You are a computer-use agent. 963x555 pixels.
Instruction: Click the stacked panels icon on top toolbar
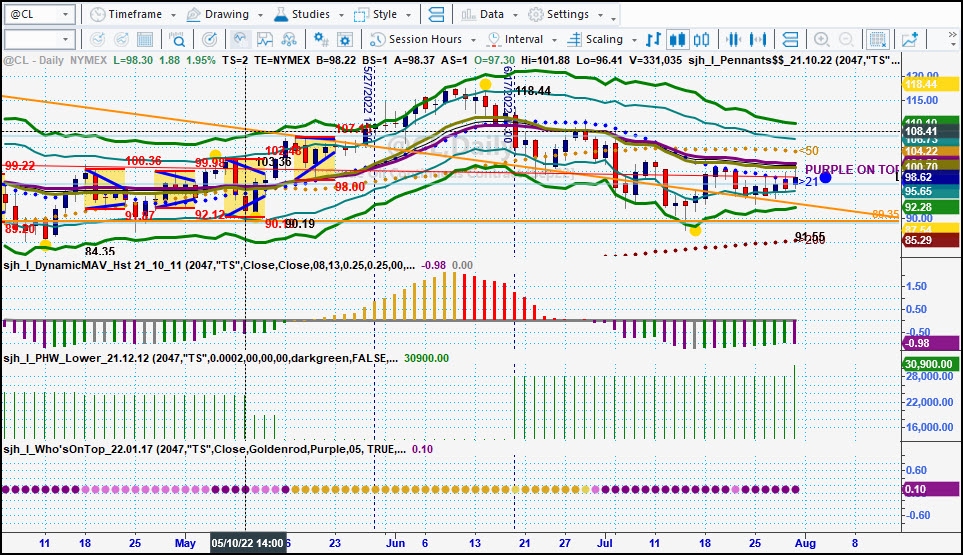pos(437,14)
